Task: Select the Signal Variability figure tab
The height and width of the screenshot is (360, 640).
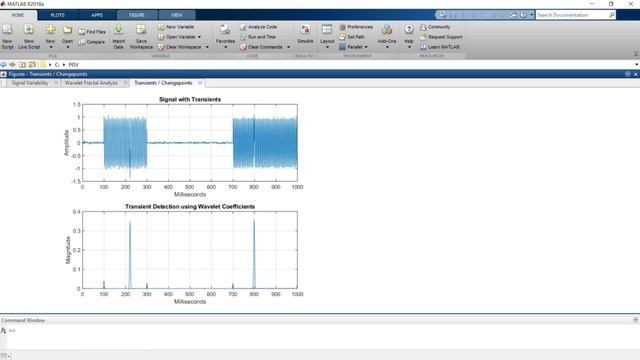Action: (x=30, y=83)
